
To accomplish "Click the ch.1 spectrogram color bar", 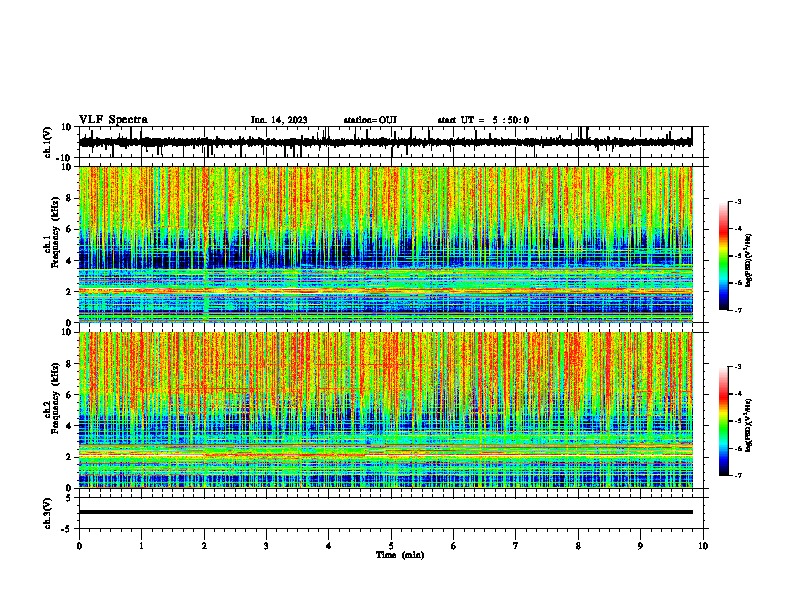I will point(724,256).
